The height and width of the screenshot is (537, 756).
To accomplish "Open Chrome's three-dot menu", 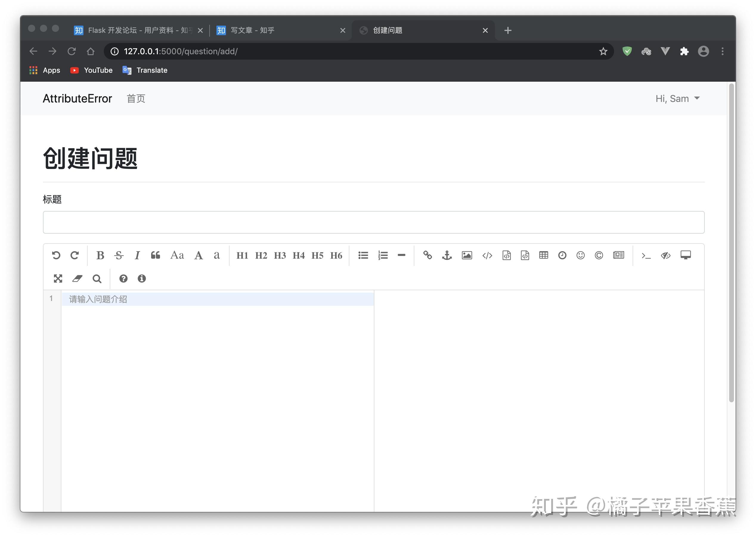I will [x=722, y=51].
